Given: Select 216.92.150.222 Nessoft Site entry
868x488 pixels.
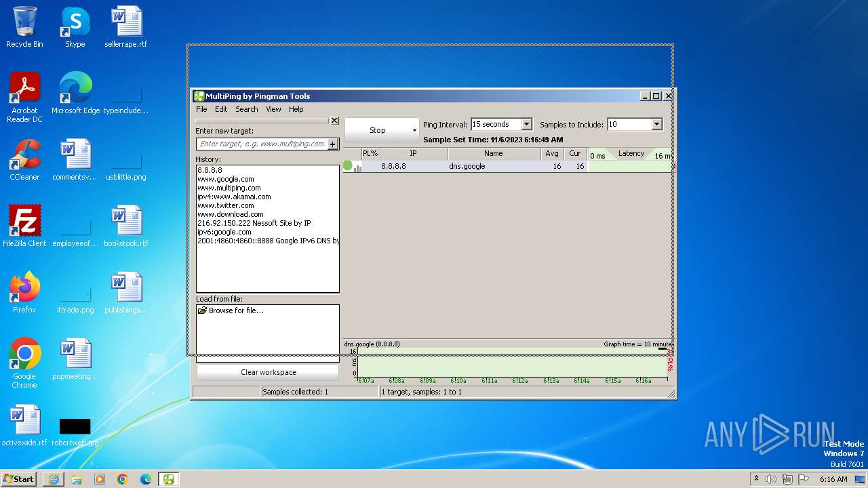Looking at the screenshot, I should (x=254, y=223).
